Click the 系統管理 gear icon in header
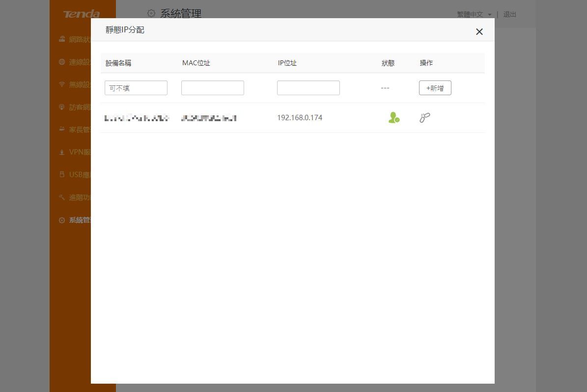Viewport: 587px width, 392px height. [151, 13]
